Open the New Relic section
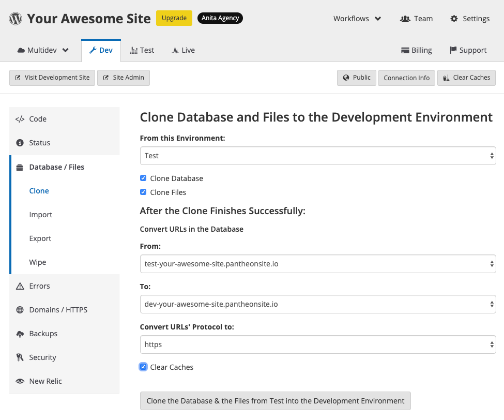Image resolution: width=504 pixels, height=420 pixels. tap(45, 381)
